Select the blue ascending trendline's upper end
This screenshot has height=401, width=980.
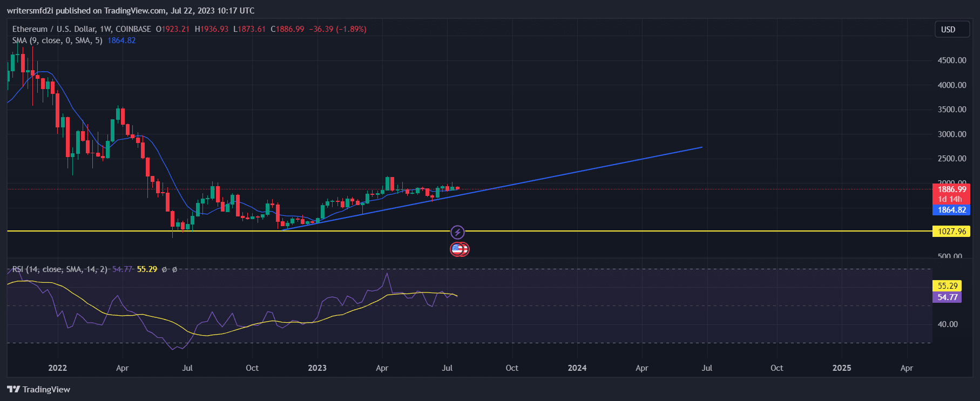coord(701,147)
